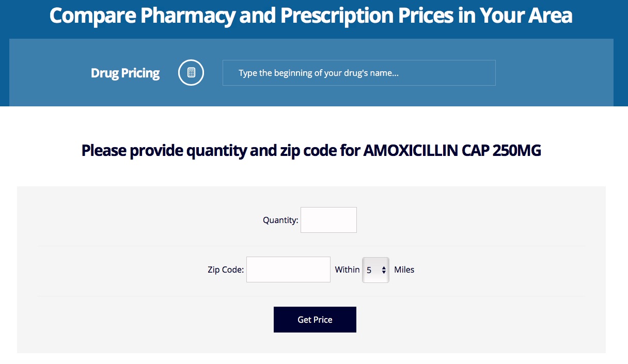The image size is (628, 364).
Task: Open the miles radius dropdown
Action: [x=375, y=270]
